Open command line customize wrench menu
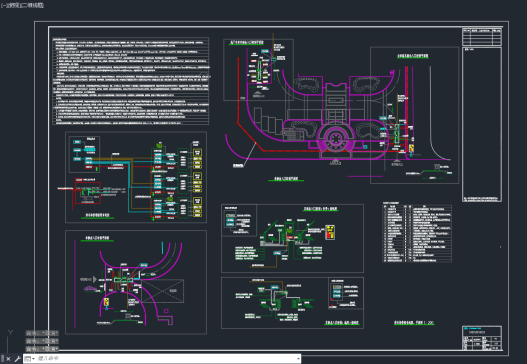The height and width of the screenshot is (364, 527). [17, 359]
